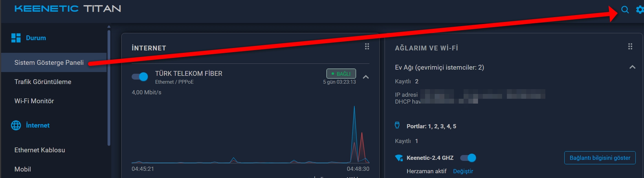Viewport: 644px width, 178px height.
Task: Click the ports Ethernet plug icon
Action: [x=397, y=125]
